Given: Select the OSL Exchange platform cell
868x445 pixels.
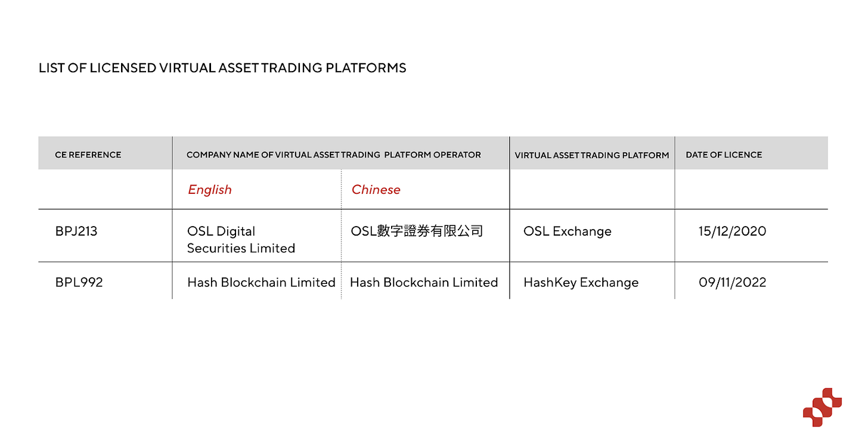Looking at the screenshot, I should tap(567, 231).
